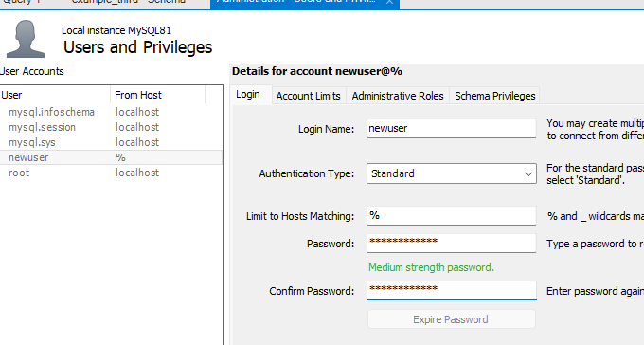Image resolution: width=644 pixels, height=345 pixels.
Task: Sort accounts by the User column header
Action: (x=55, y=95)
